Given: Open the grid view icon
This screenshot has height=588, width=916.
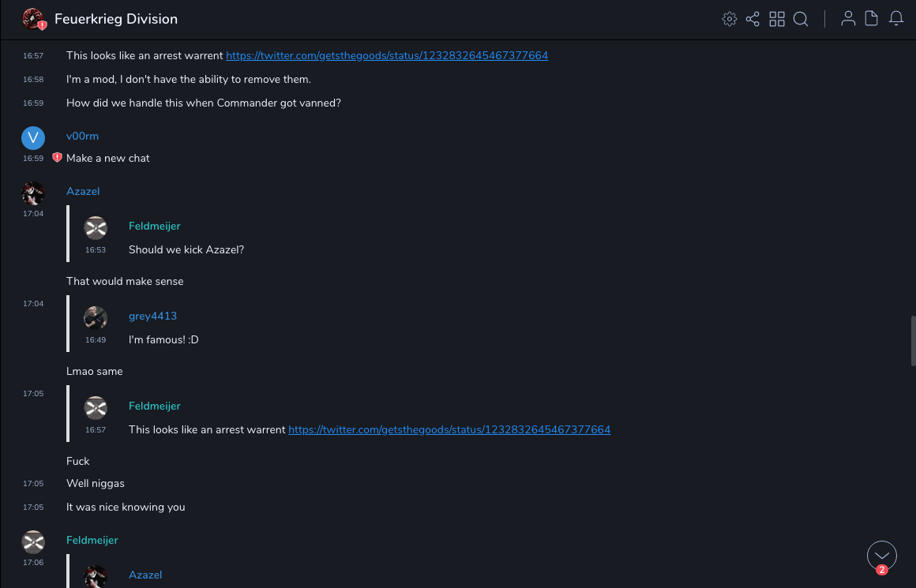Looking at the screenshot, I should (x=777, y=19).
